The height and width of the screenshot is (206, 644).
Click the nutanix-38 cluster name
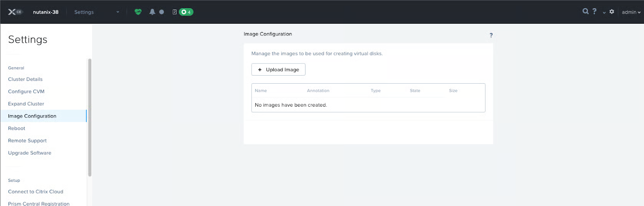(x=45, y=12)
